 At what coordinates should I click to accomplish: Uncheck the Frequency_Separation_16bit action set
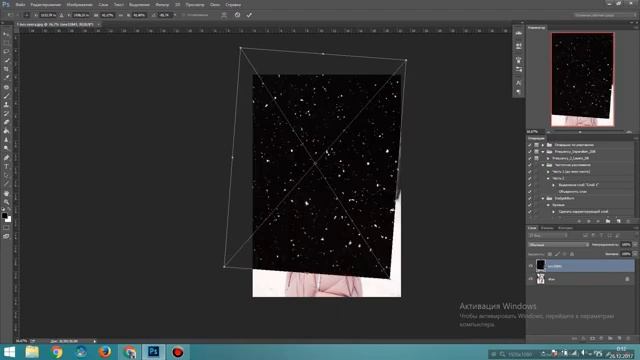[530, 151]
